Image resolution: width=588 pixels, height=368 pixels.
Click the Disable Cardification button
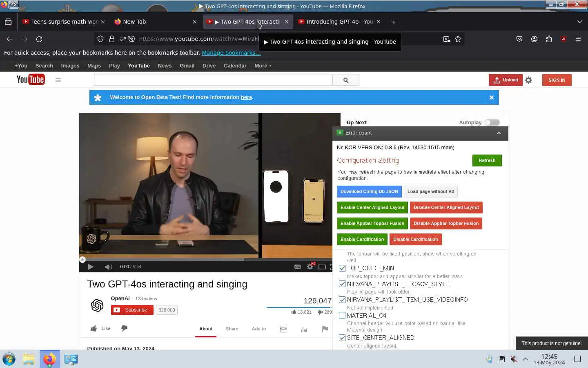(415, 239)
